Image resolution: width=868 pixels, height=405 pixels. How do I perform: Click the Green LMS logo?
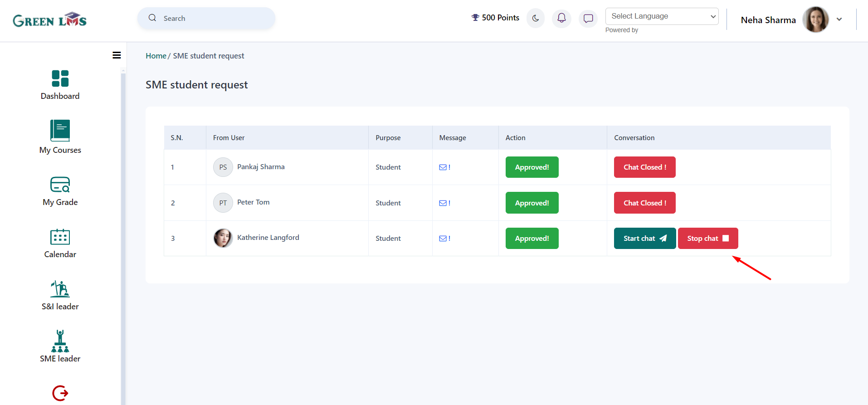(50, 20)
